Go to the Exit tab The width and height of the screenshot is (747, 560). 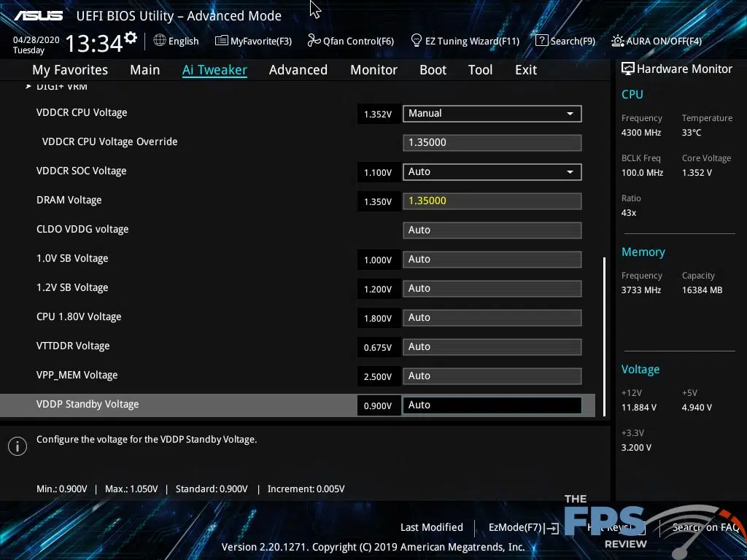point(526,70)
